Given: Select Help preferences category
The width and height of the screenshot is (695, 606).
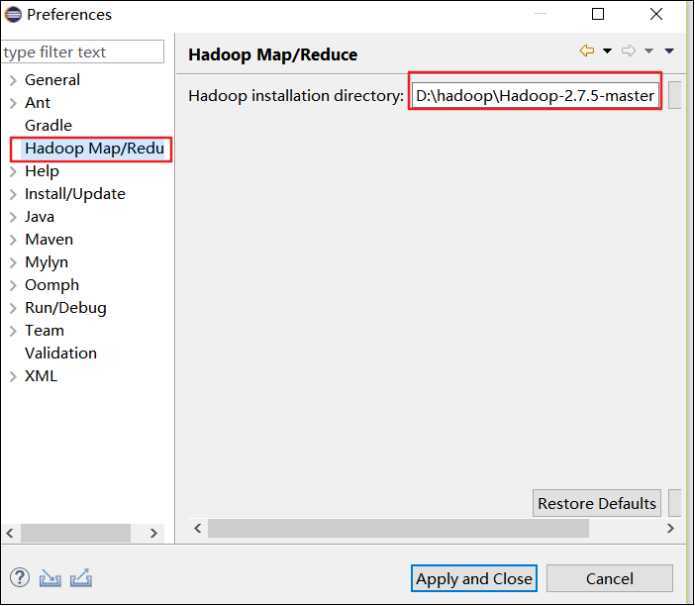Looking at the screenshot, I should (42, 171).
